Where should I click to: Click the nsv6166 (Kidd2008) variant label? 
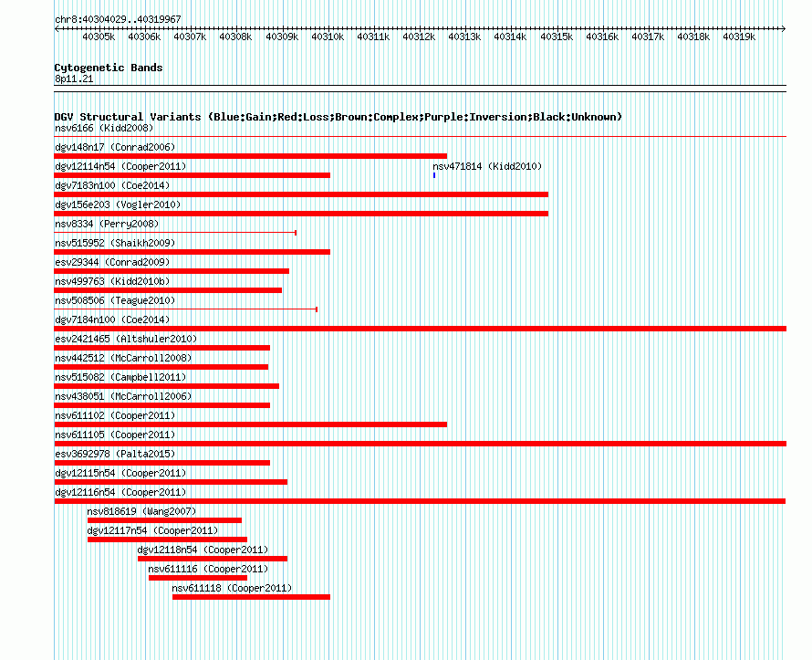click(x=104, y=129)
